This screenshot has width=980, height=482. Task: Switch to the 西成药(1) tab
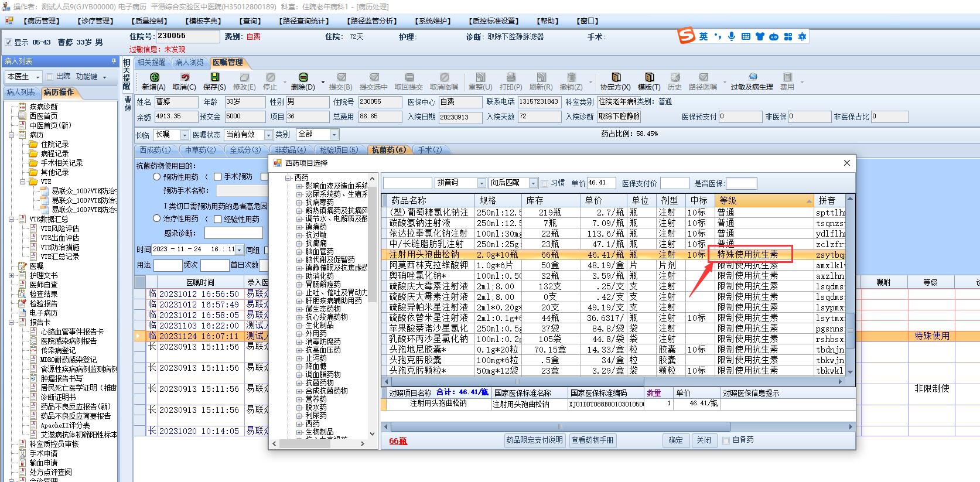[x=155, y=150]
